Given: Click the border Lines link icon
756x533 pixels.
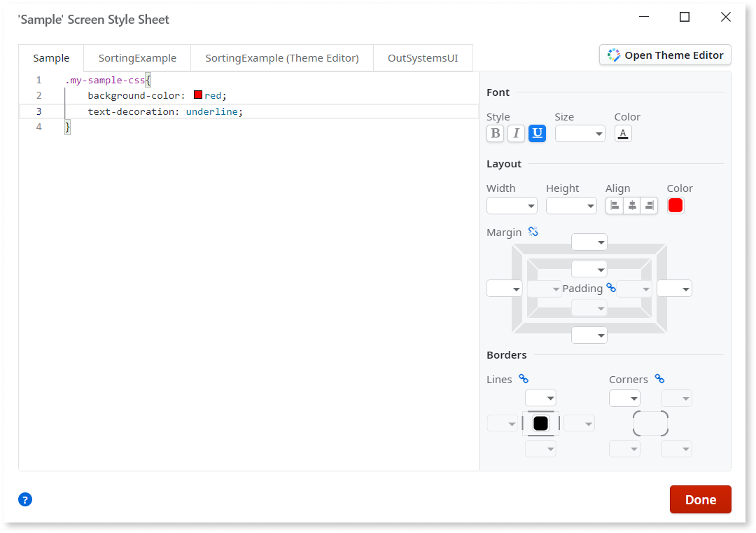Looking at the screenshot, I should coord(524,379).
